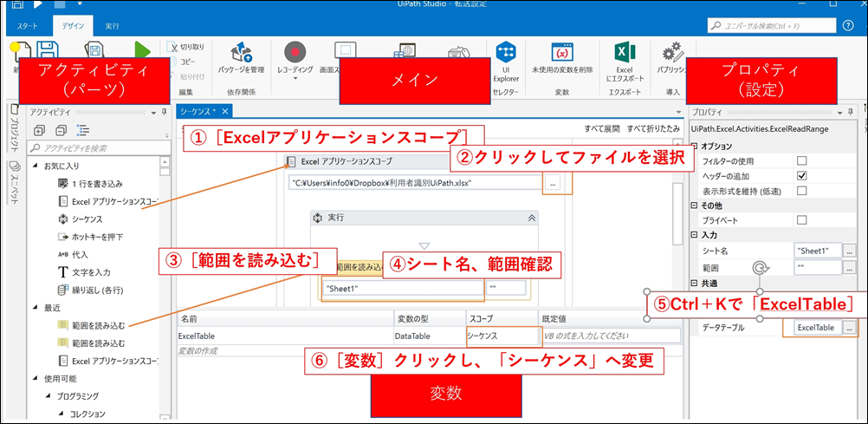The image size is (868, 424).
Task: Open the レコーディング dropdown arrow
Action: pos(295,79)
